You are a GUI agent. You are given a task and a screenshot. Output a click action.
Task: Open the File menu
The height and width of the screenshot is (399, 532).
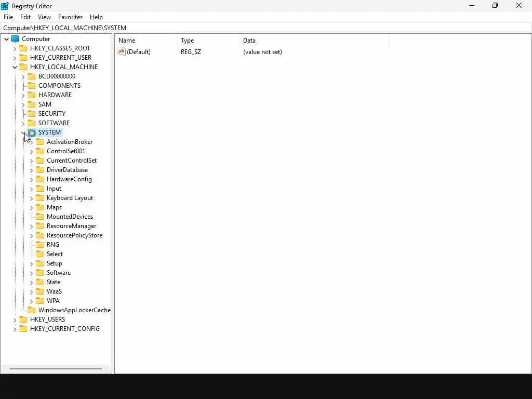pyautogui.click(x=8, y=17)
